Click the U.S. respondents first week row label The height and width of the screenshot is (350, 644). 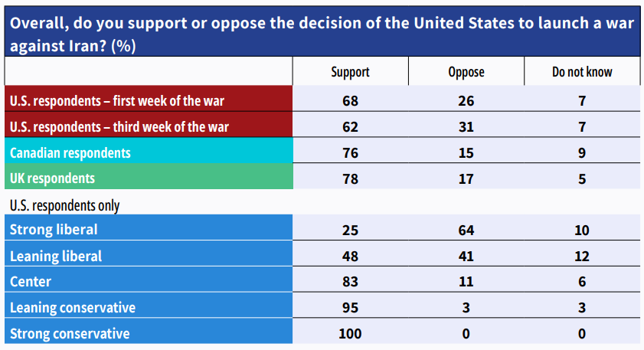[116, 100]
